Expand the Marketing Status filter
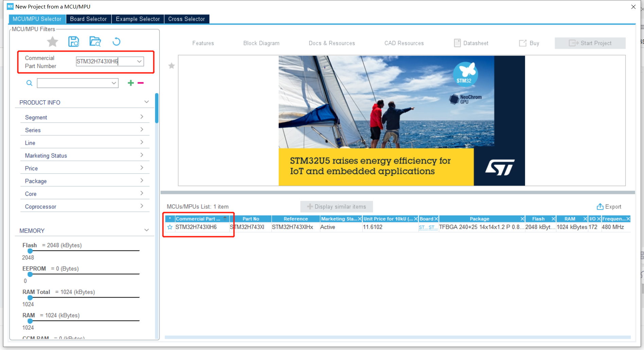The height and width of the screenshot is (350, 644). [142, 155]
